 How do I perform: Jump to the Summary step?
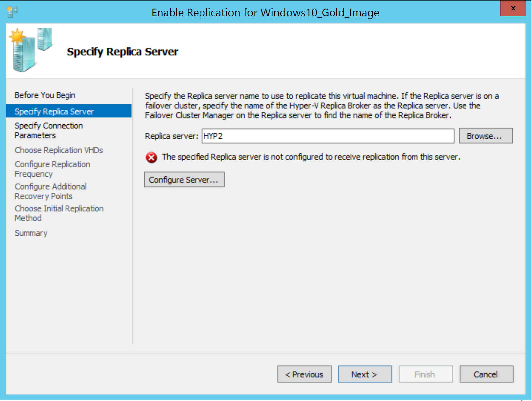[31, 233]
